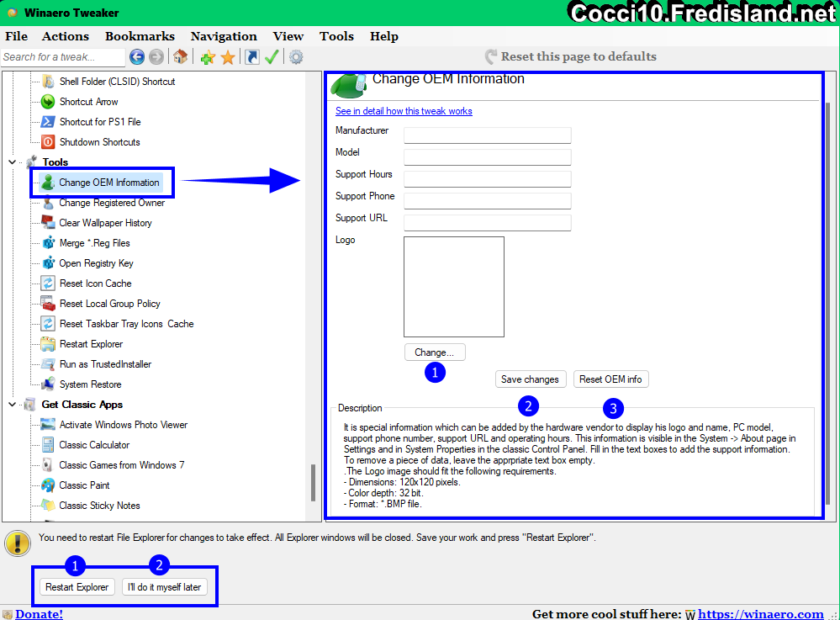Select Activate Windows Photo Viewer item
840x620 pixels.
coord(124,425)
